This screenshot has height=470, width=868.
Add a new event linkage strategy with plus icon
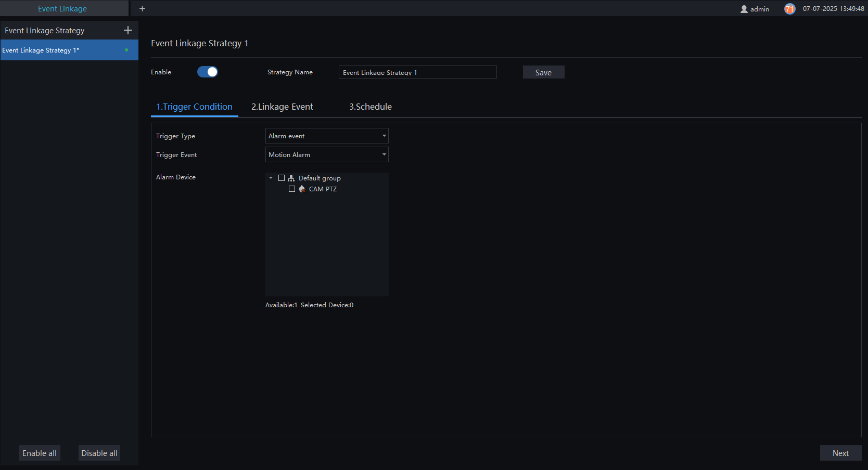[x=128, y=30]
